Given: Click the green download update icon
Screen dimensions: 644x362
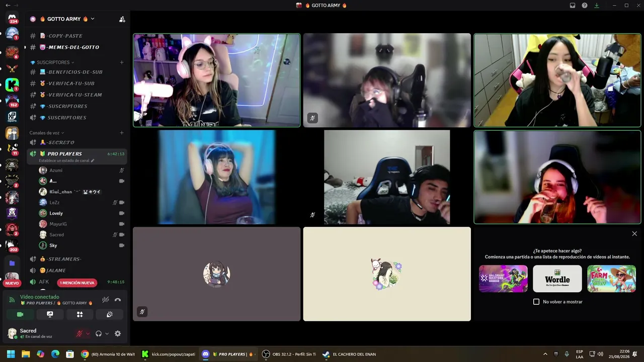Looking at the screenshot, I should point(597,6).
